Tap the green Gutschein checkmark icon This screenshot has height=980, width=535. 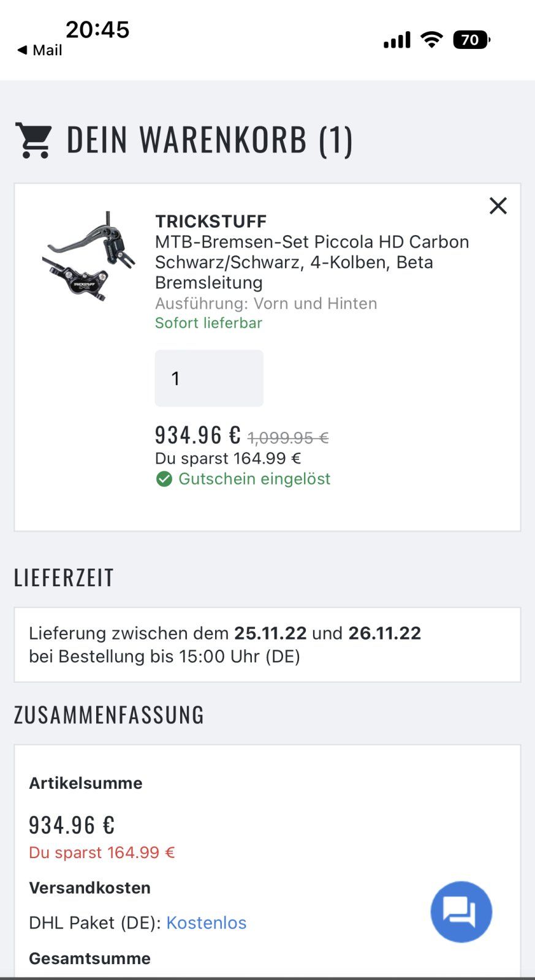click(164, 479)
